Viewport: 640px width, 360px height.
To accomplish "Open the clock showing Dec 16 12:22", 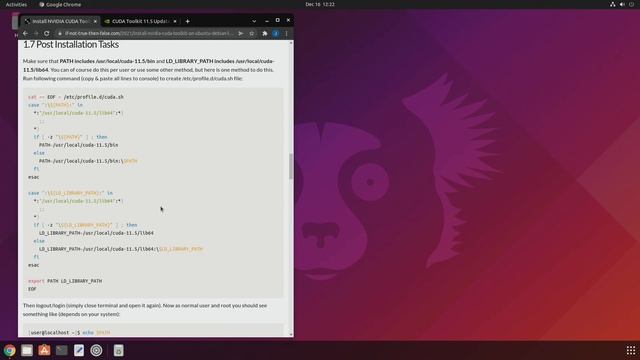I will click(x=320, y=4).
